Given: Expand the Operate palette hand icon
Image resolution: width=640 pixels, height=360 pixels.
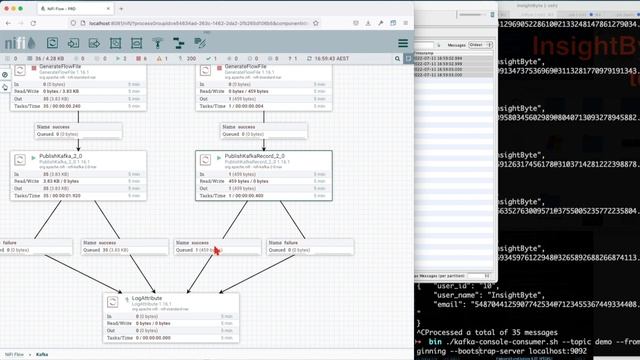Looking at the screenshot, I should [x=5, y=87].
